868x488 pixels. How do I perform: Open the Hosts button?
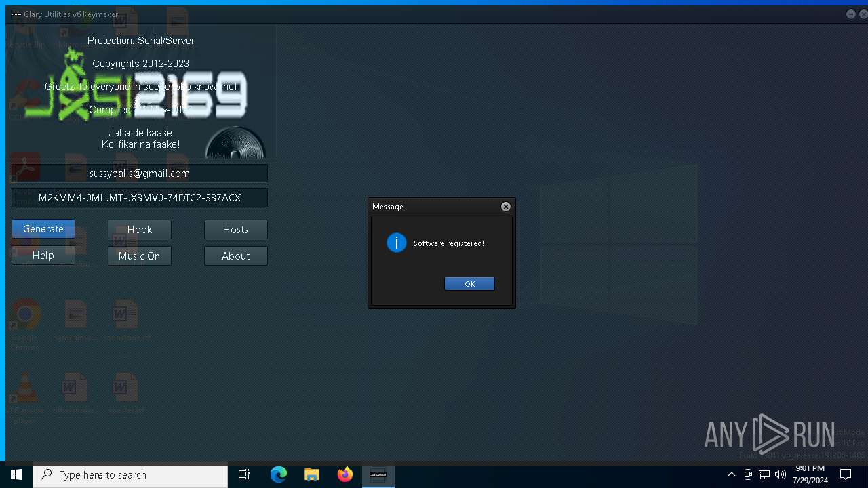coord(235,229)
